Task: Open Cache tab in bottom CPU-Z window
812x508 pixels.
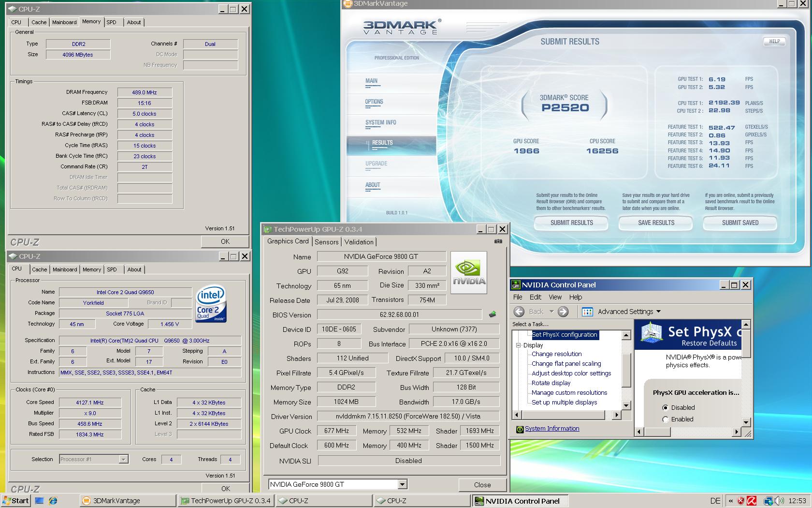Action: (x=40, y=269)
